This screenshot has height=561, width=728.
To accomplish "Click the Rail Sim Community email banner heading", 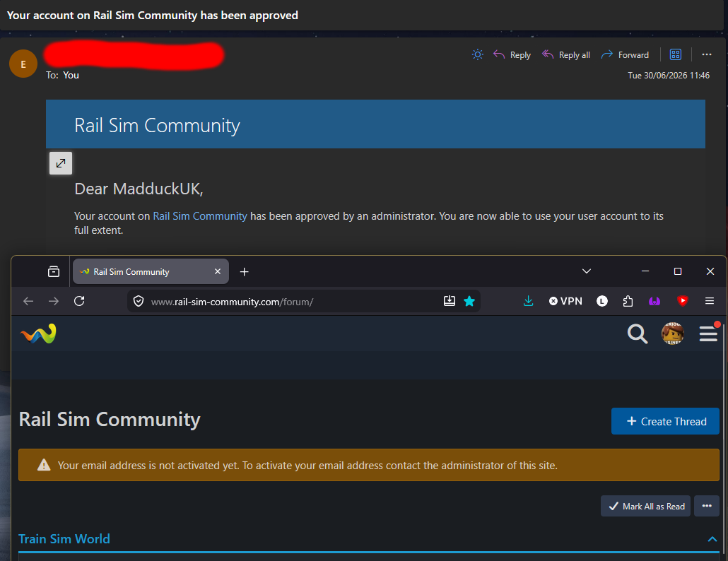I will 157,125.
